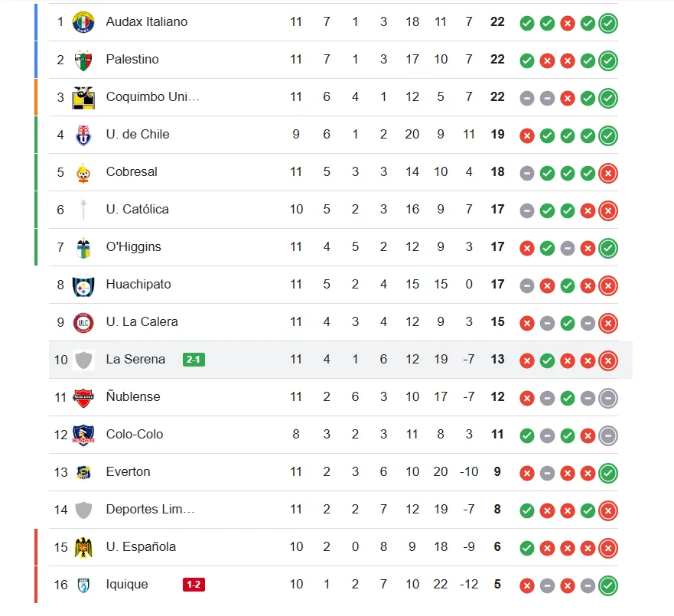Click the orange qualification bar beside Coquimbo
674x616 pixels.
click(36, 97)
